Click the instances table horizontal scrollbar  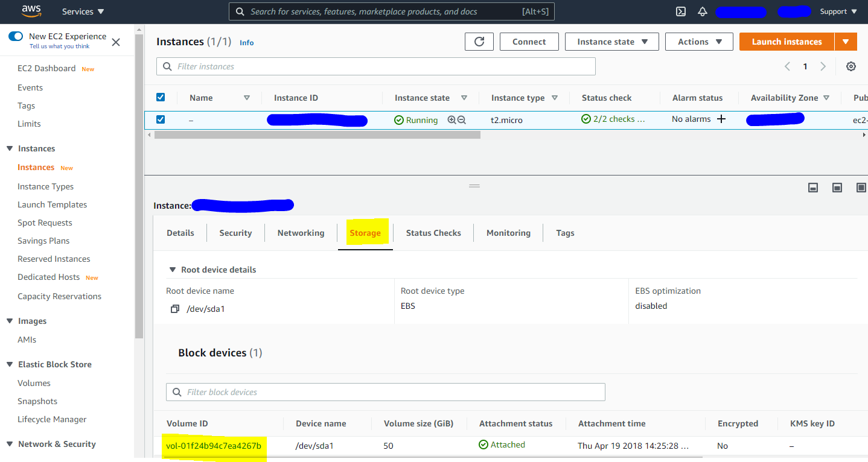pyautogui.click(x=318, y=135)
